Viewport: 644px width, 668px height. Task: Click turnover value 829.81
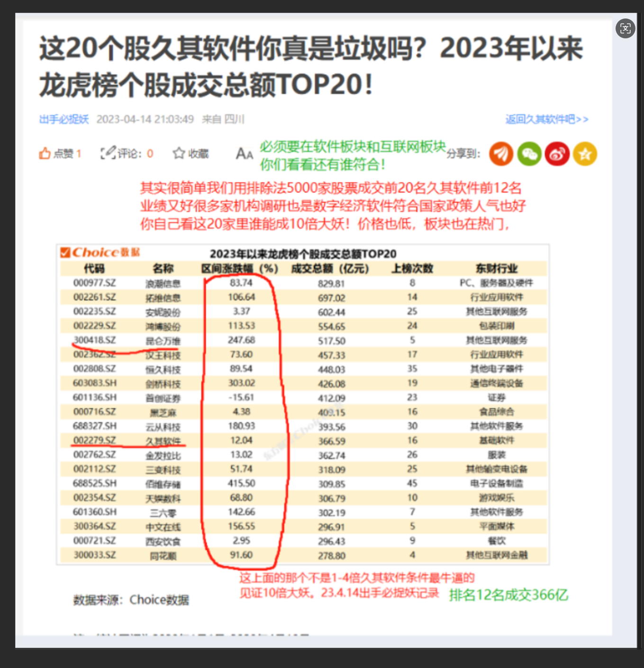331,284
